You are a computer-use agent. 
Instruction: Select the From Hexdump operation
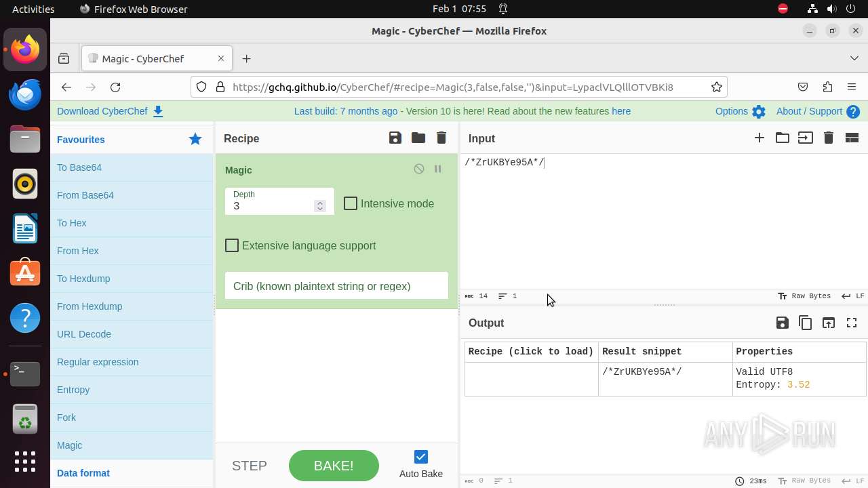point(132,306)
